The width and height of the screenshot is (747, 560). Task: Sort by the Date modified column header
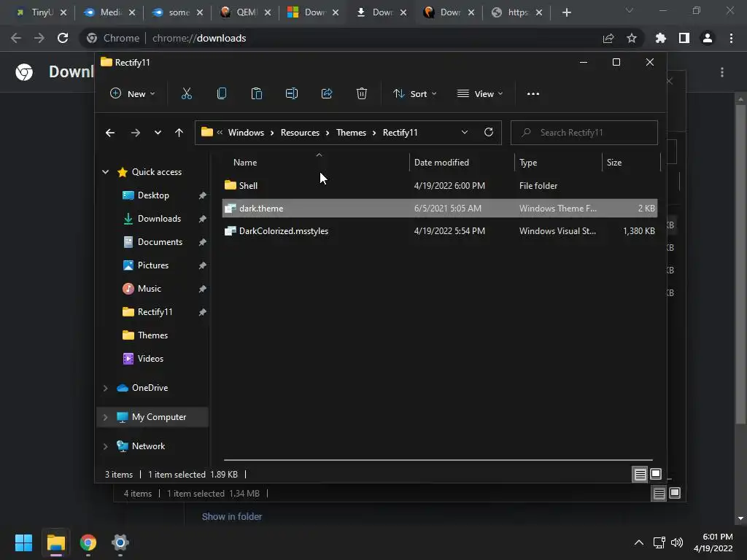pos(462,163)
